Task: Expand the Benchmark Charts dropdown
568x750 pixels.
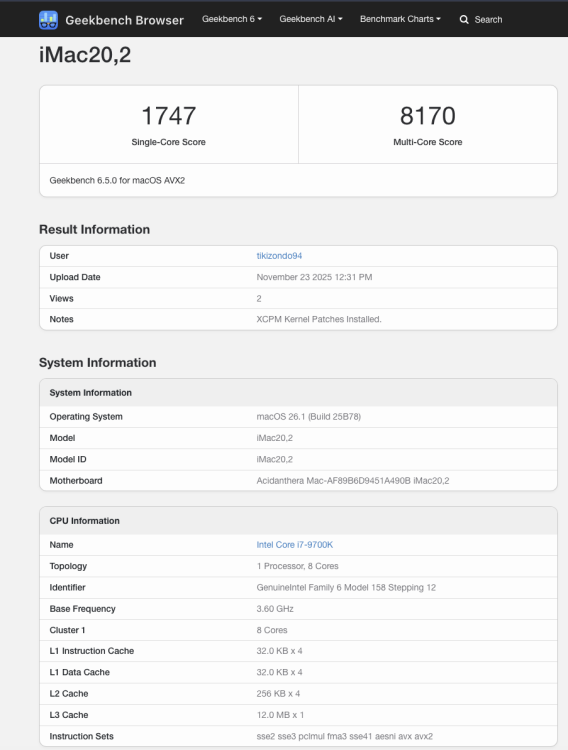Action: 400,19
